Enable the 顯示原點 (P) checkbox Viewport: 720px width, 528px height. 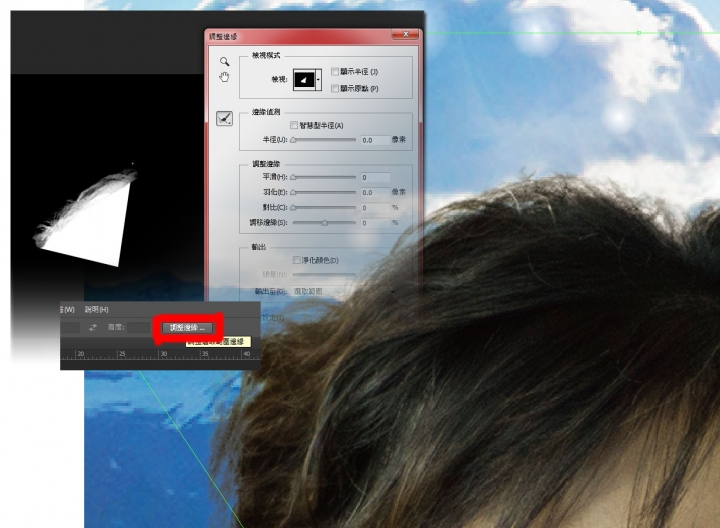point(335,88)
